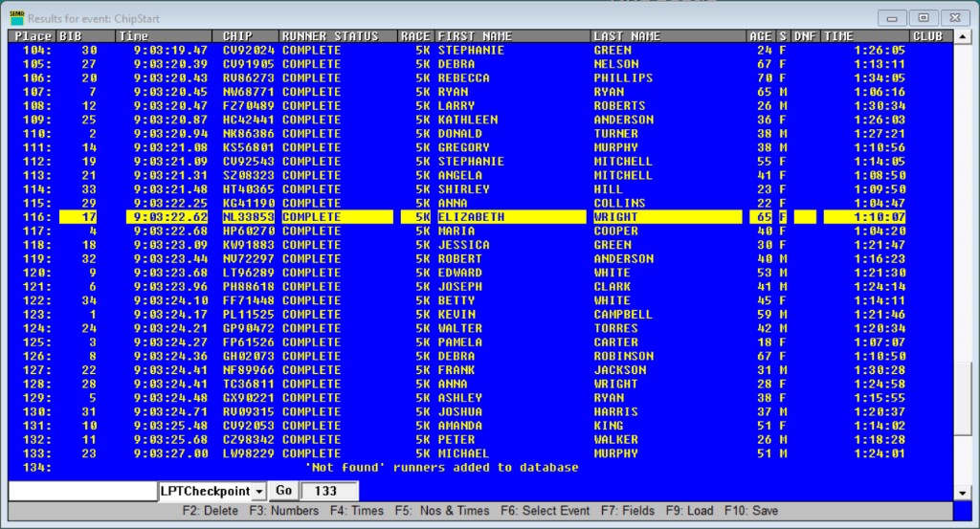Click LARRY in row 108

[457, 105]
